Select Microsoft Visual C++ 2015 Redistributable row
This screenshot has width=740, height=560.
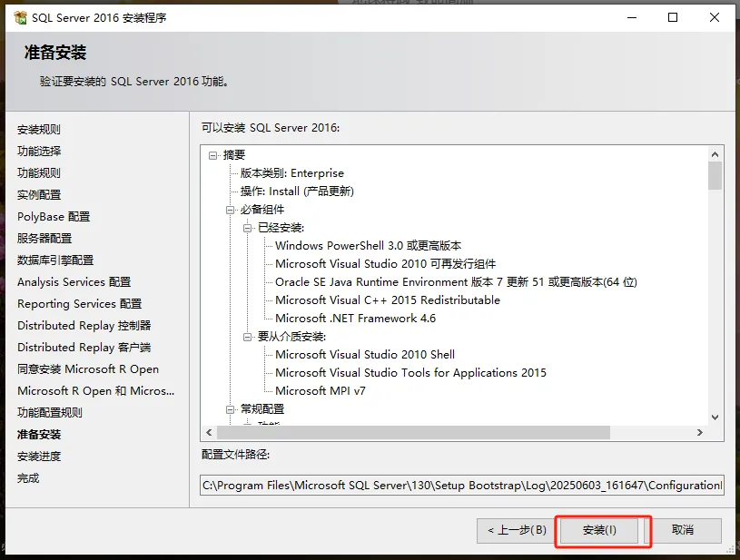388,300
